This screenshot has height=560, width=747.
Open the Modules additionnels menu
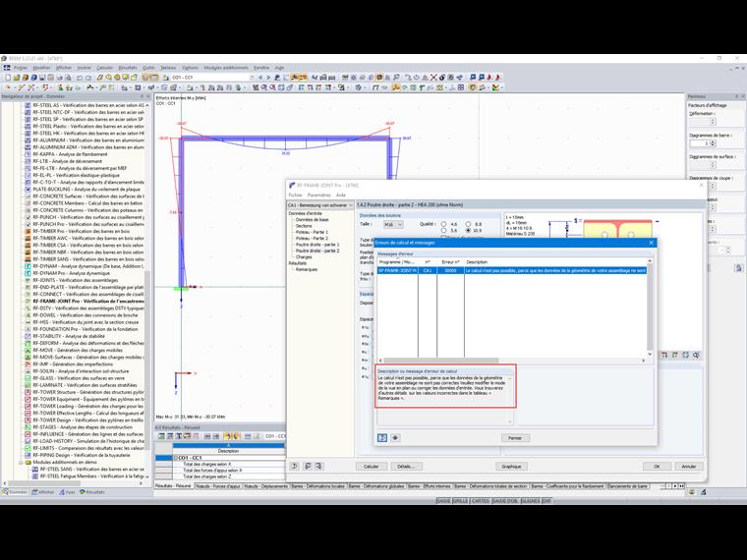[226, 68]
